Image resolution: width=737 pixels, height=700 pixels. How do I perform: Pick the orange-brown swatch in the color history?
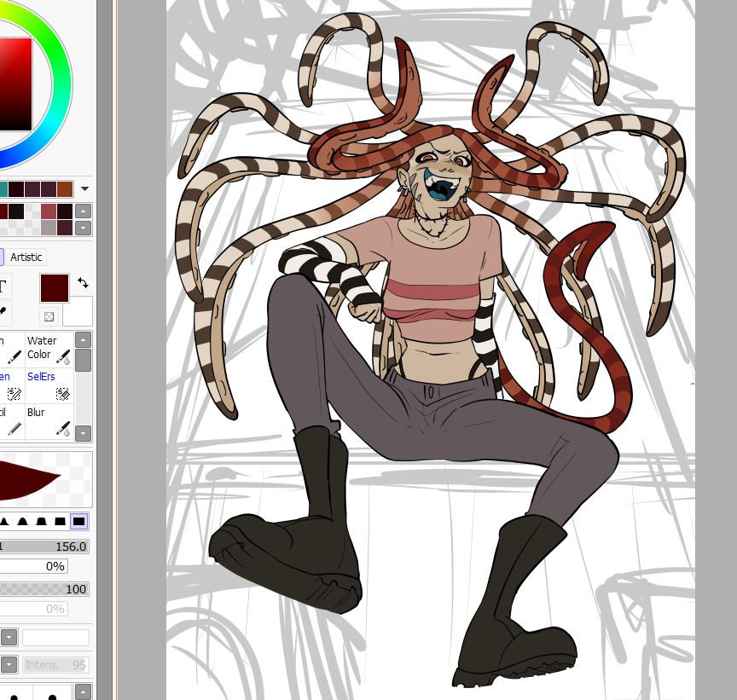(x=65, y=188)
